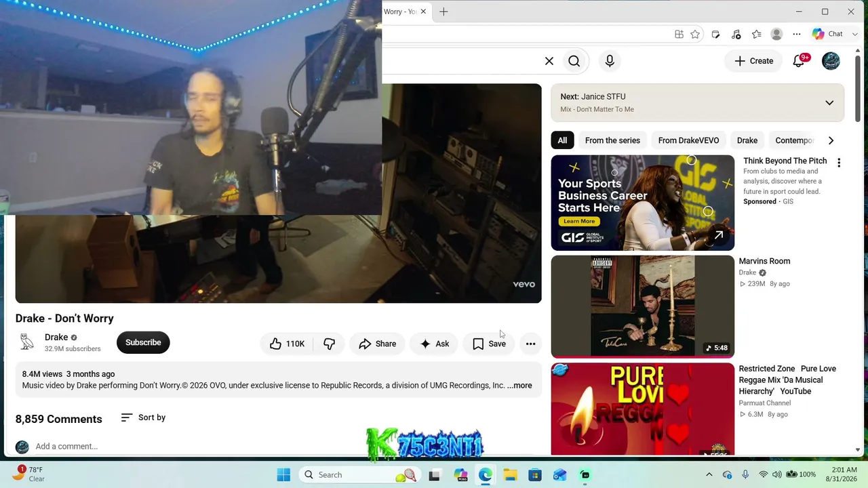Open the Think Beyond The Pitch ad title
The image size is (868, 488).
785,161
